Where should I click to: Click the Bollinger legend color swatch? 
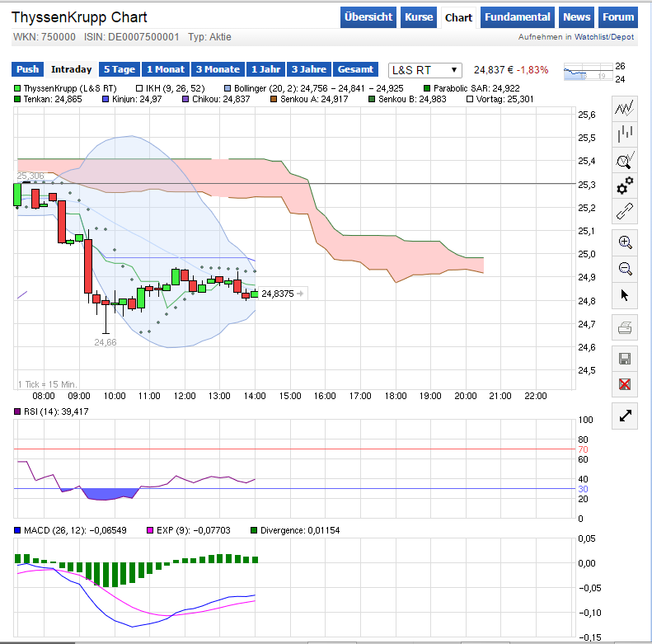tap(227, 87)
